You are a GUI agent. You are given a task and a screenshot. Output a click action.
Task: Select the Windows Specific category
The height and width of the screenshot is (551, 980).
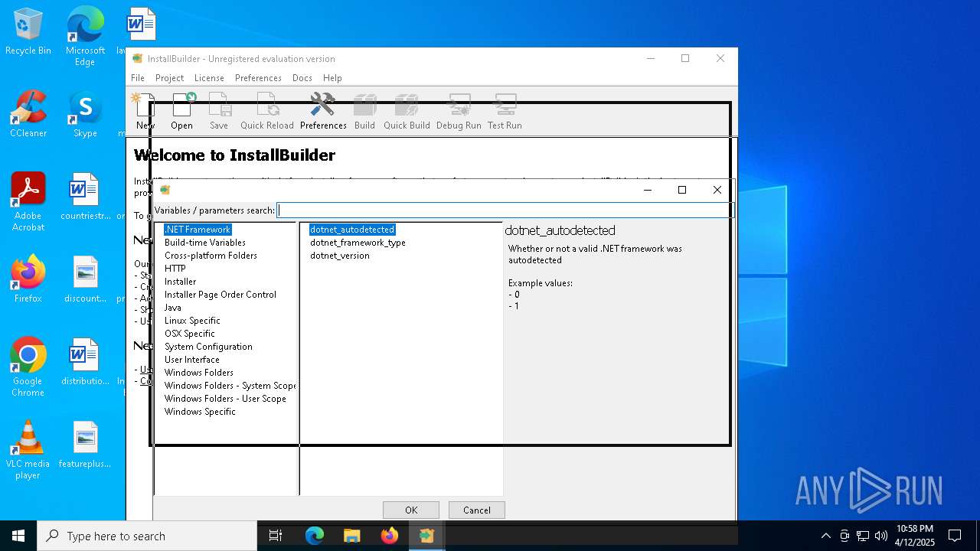point(200,412)
